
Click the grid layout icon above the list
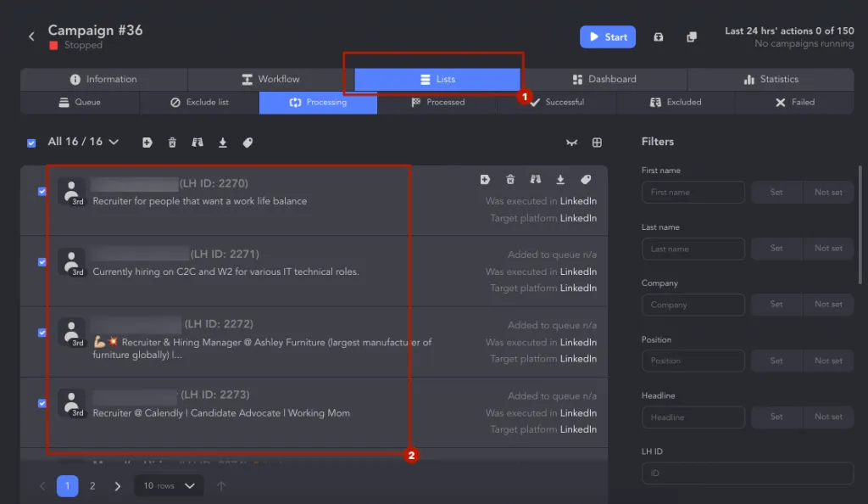[597, 143]
